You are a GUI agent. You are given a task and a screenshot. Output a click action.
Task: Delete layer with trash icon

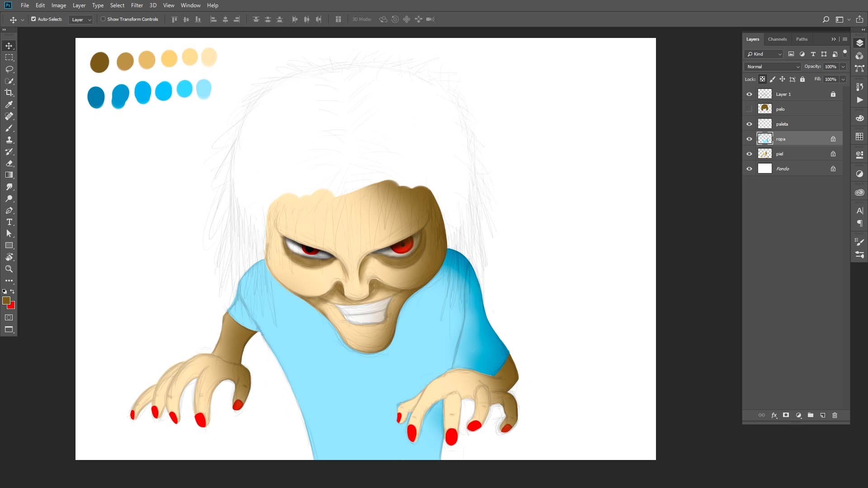click(x=835, y=415)
